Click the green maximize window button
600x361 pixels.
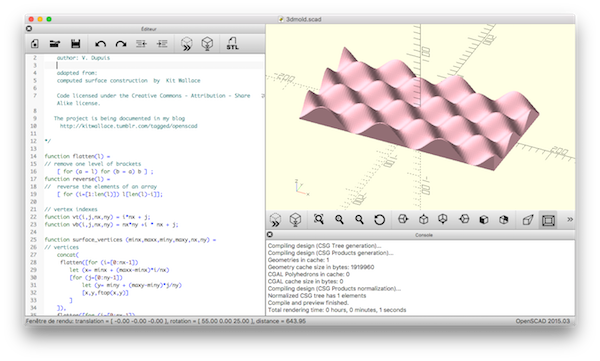click(x=49, y=19)
